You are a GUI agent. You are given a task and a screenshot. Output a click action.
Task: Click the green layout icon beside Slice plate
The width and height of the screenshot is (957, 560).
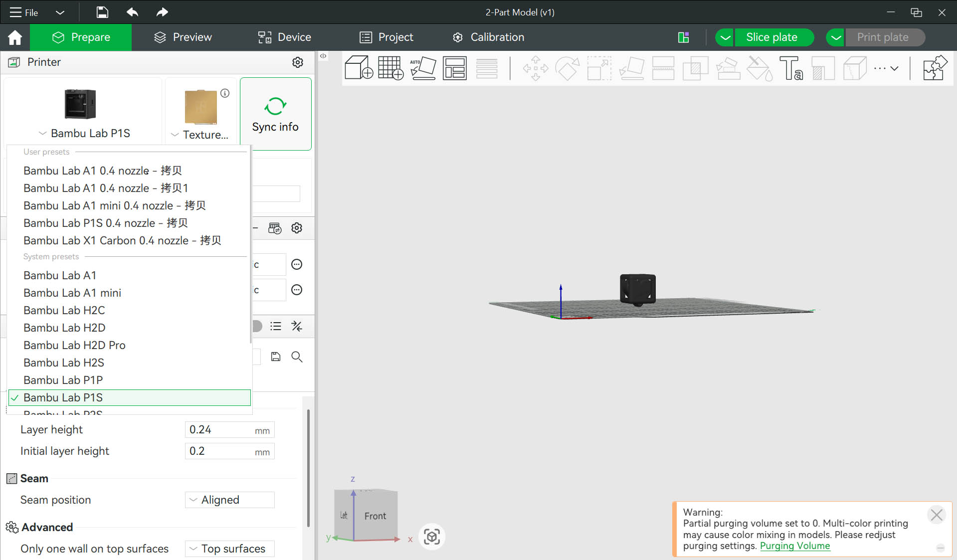pos(684,37)
